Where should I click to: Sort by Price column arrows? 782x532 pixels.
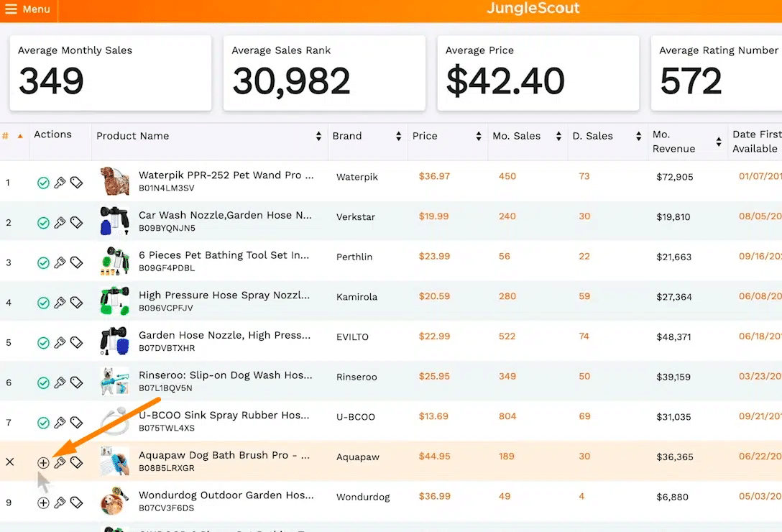pos(478,137)
